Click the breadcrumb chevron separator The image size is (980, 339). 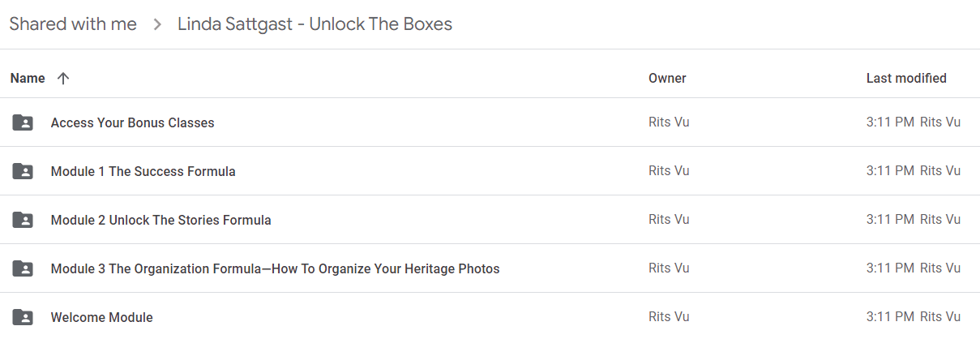pyautogui.click(x=157, y=25)
